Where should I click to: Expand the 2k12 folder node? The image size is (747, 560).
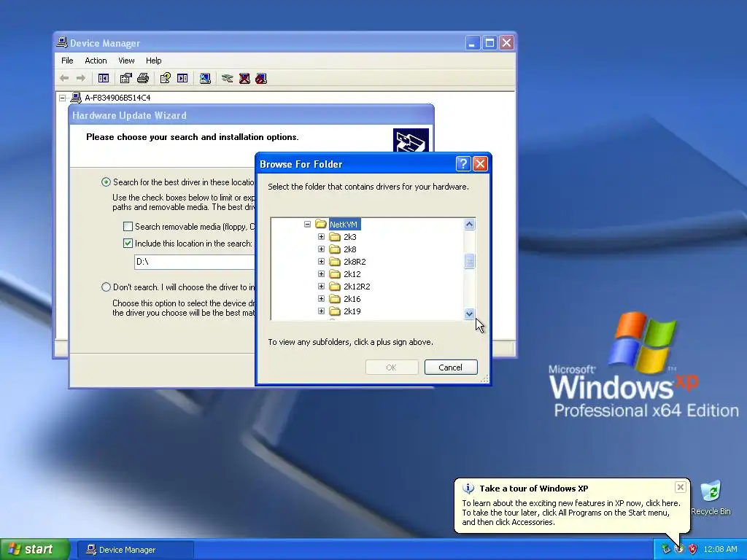coord(321,274)
